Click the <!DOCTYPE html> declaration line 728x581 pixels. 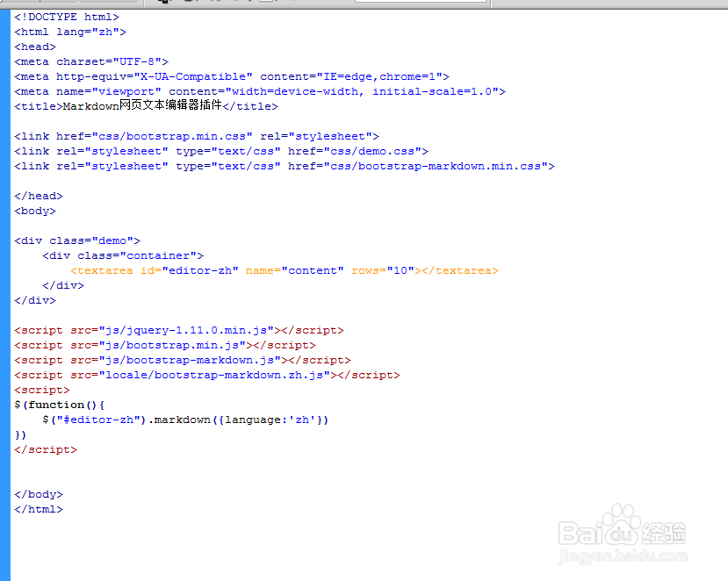pos(67,17)
